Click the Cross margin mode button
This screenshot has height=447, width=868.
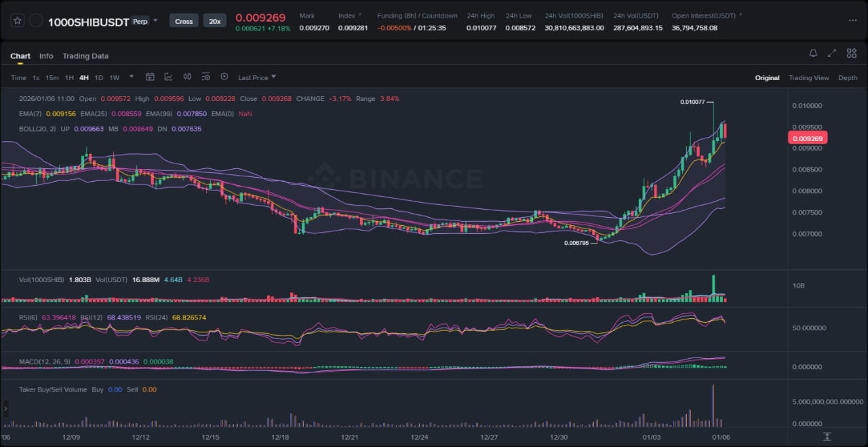coord(184,21)
